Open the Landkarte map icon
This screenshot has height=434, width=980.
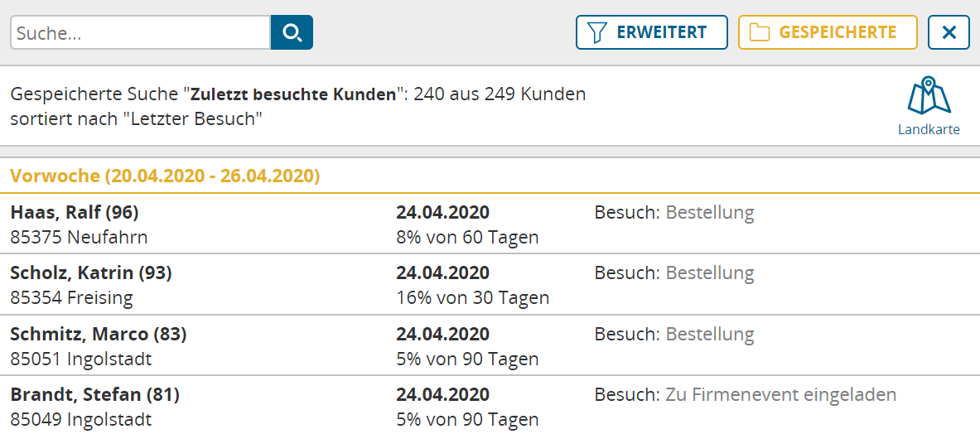click(x=929, y=96)
